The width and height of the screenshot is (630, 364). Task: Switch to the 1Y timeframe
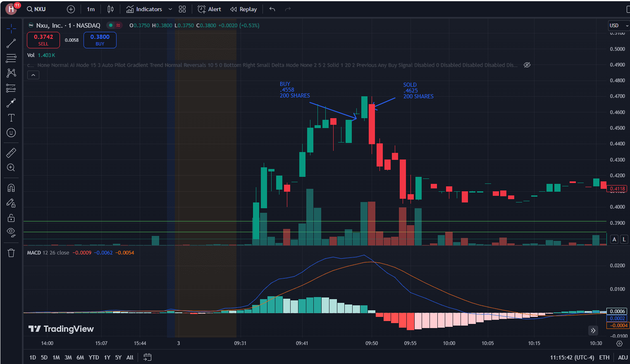click(x=107, y=357)
